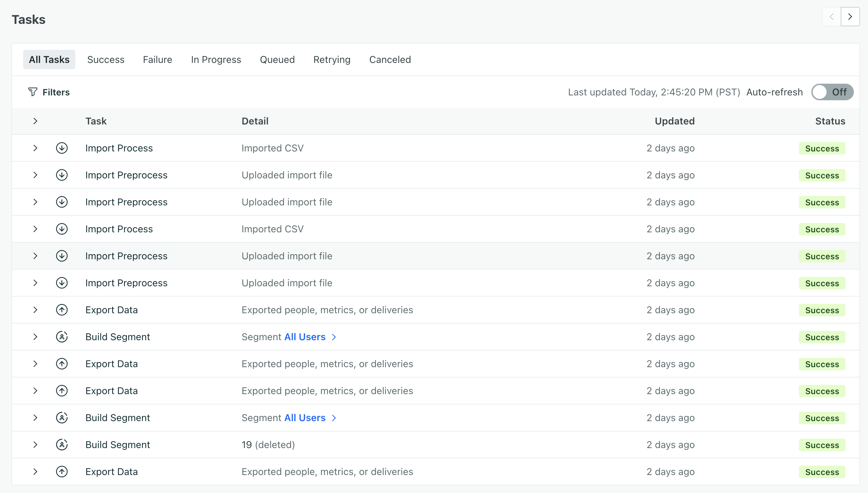This screenshot has width=868, height=493.
Task: Click the download icon on first Import Process row
Action: (62, 148)
